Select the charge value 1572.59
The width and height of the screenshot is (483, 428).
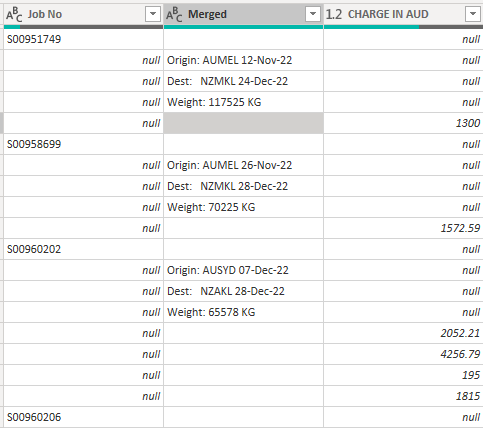(403, 228)
